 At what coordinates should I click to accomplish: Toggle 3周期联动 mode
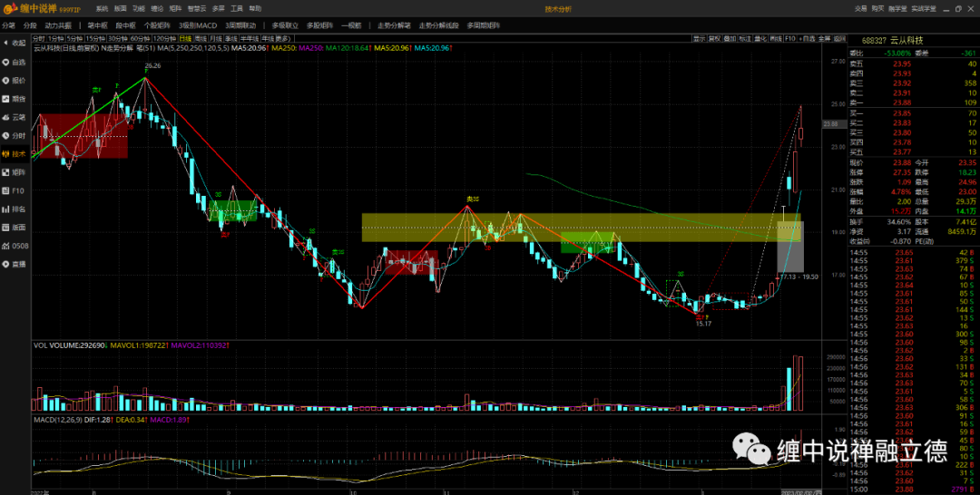(240, 25)
